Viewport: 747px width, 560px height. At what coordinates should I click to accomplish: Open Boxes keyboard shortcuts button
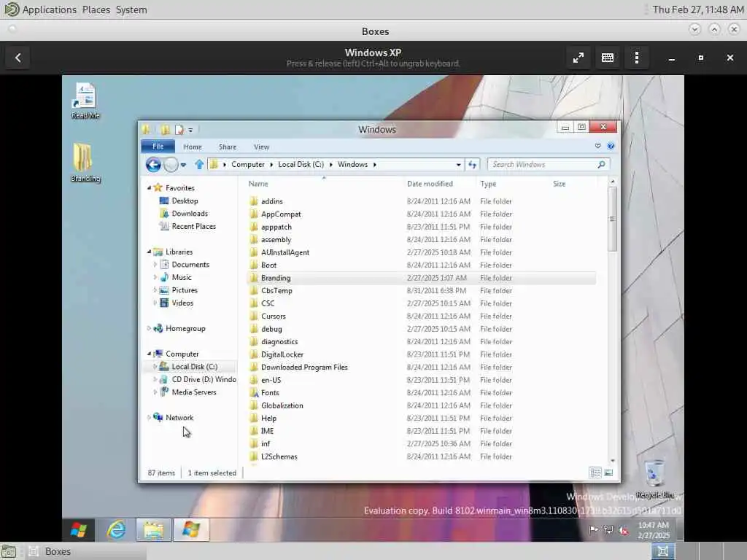click(x=608, y=58)
